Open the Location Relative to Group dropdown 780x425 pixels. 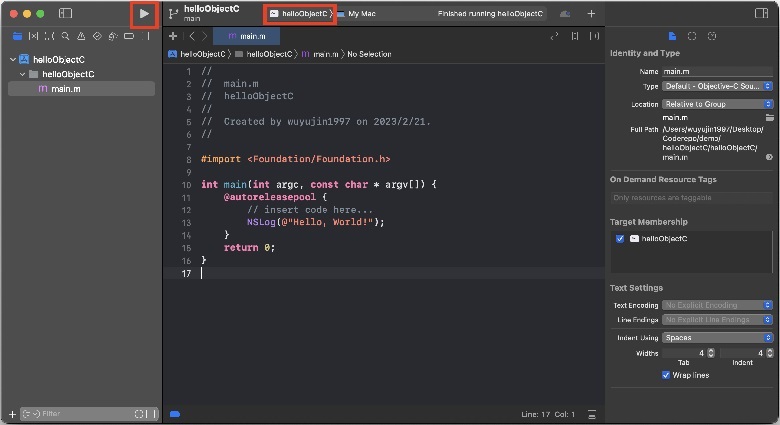[717, 104]
